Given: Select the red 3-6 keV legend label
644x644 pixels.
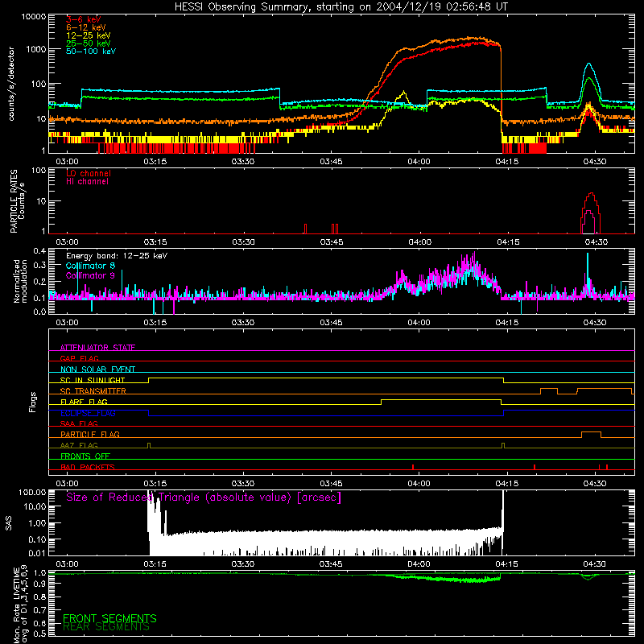Looking at the screenshot, I should point(84,19).
